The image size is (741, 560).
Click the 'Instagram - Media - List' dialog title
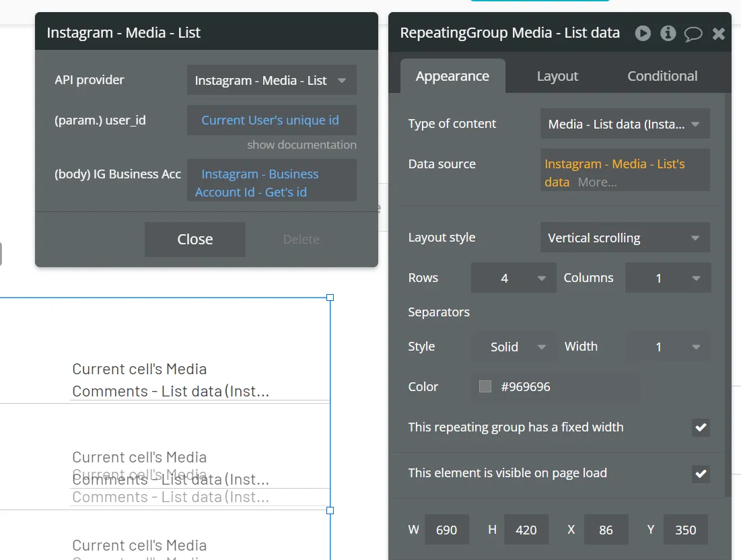(123, 32)
